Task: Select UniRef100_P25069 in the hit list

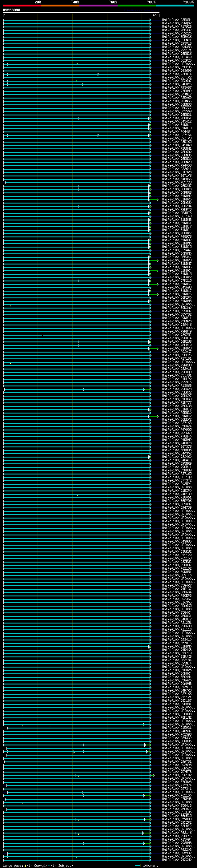Action: click(x=177, y=98)
